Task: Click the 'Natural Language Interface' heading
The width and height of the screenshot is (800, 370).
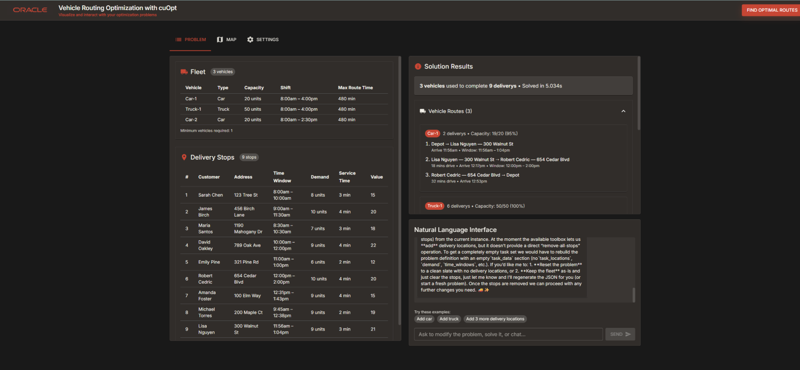Action: (455, 230)
